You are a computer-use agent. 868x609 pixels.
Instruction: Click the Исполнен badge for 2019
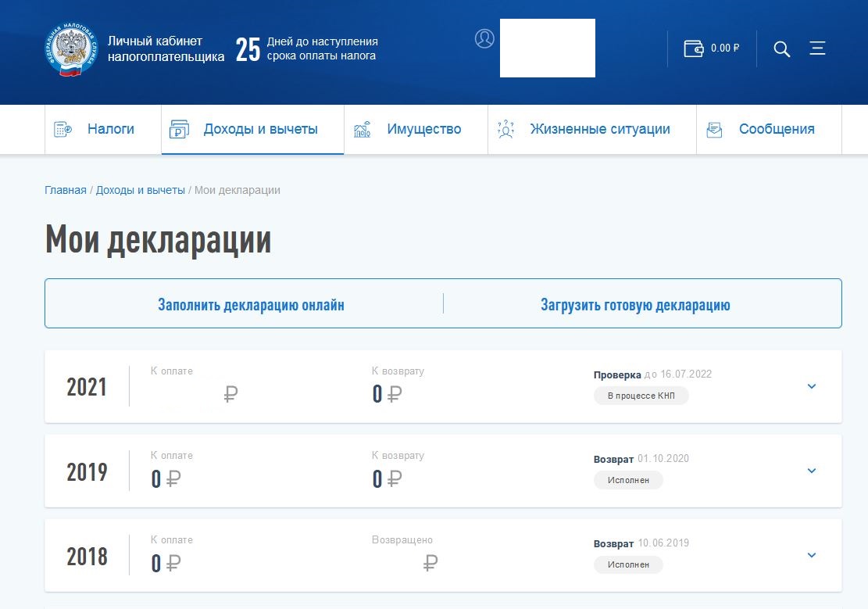[628, 480]
